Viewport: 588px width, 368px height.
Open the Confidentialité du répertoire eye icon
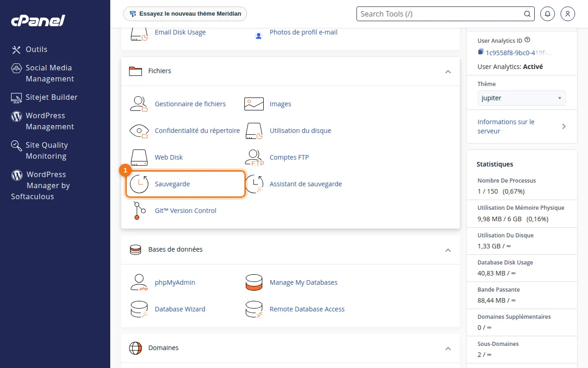139,131
